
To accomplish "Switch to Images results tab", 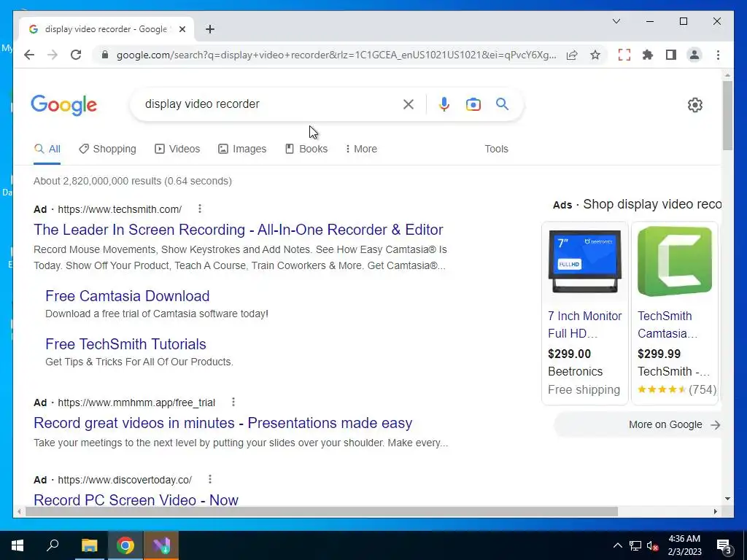I will 242,149.
